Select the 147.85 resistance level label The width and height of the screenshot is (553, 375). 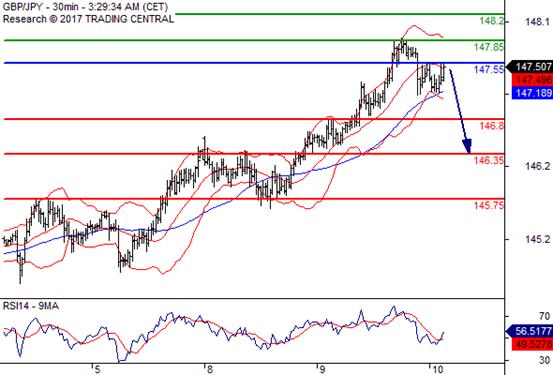point(489,47)
